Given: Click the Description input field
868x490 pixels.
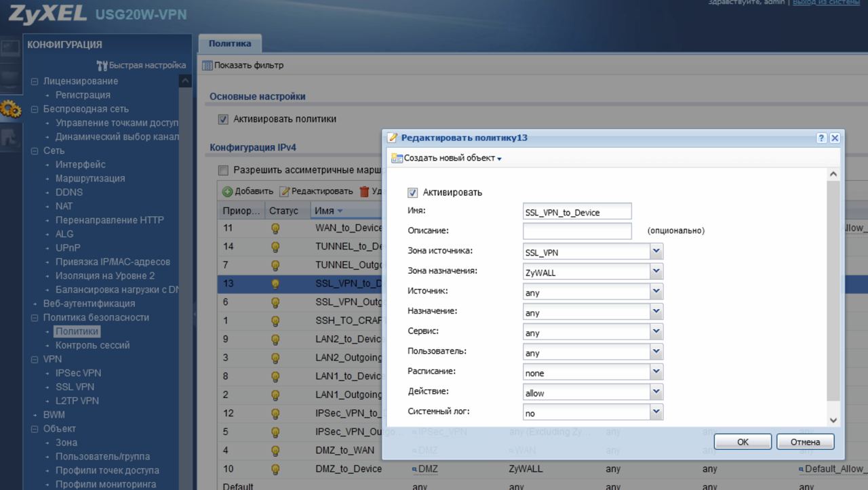Looking at the screenshot, I should point(577,231).
